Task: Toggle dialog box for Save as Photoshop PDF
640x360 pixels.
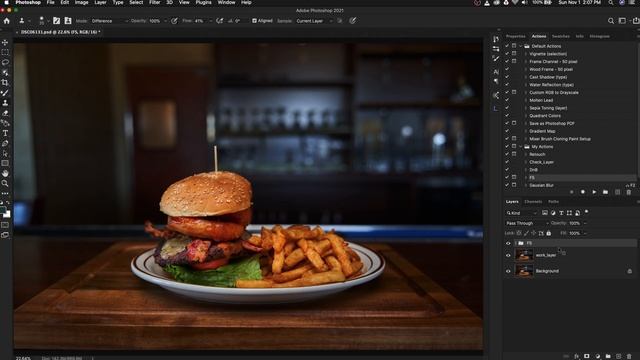Action: point(514,123)
